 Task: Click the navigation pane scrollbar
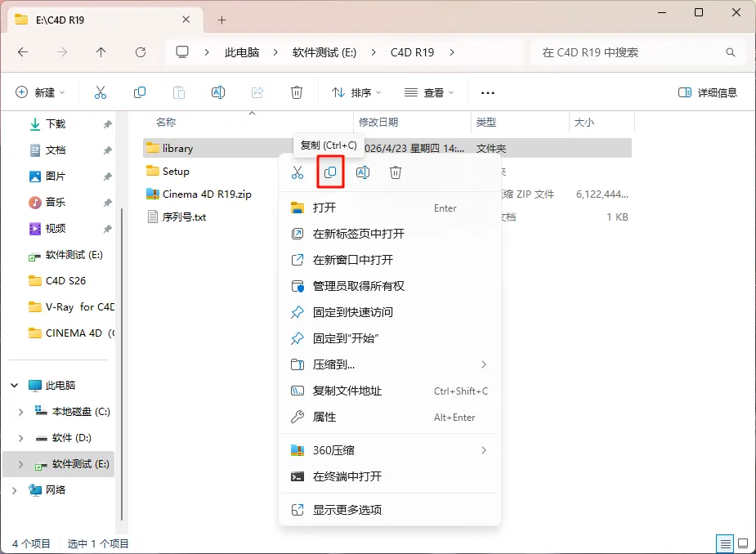tap(122, 364)
